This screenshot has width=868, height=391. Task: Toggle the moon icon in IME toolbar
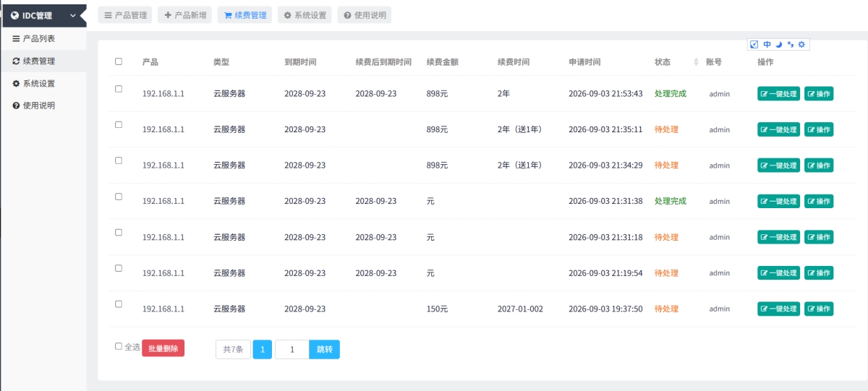tap(779, 45)
